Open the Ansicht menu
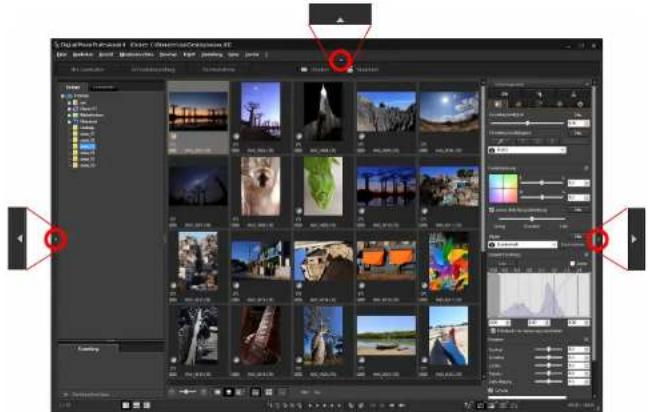This screenshot has height=412, width=648. (106, 55)
